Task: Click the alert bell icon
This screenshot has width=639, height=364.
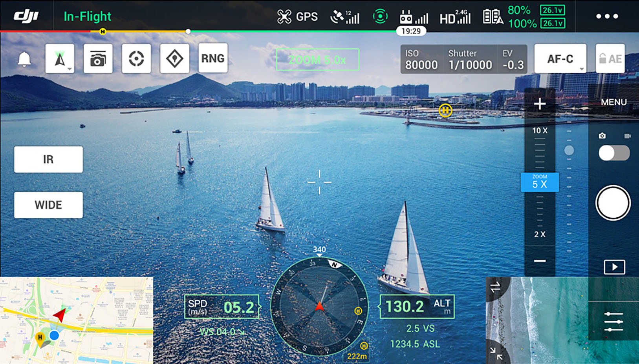Action: click(x=24, y=59)
